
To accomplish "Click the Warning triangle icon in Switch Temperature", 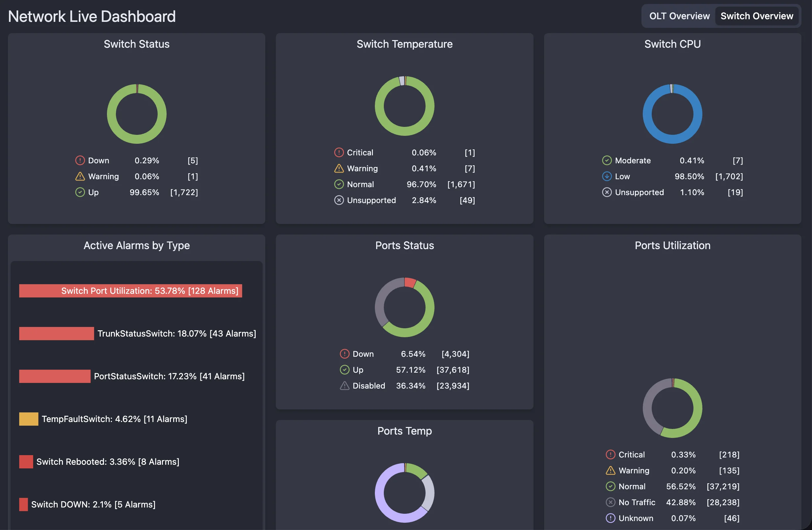I will 339,168.
